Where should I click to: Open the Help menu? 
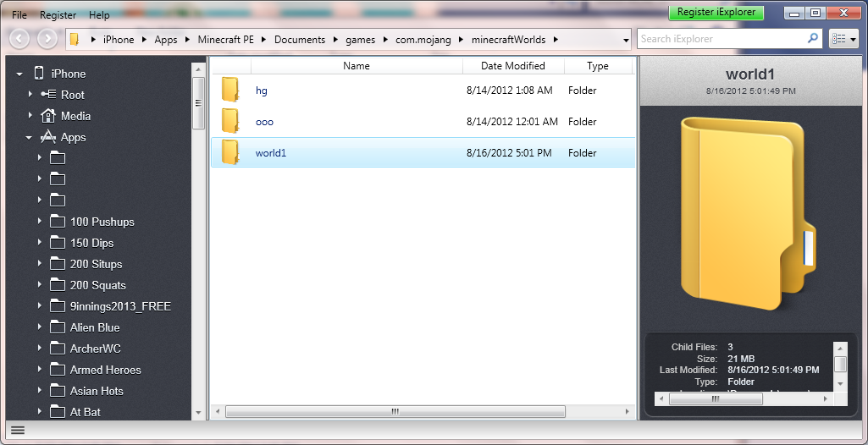pyautogui.click(x=99, y=15)
